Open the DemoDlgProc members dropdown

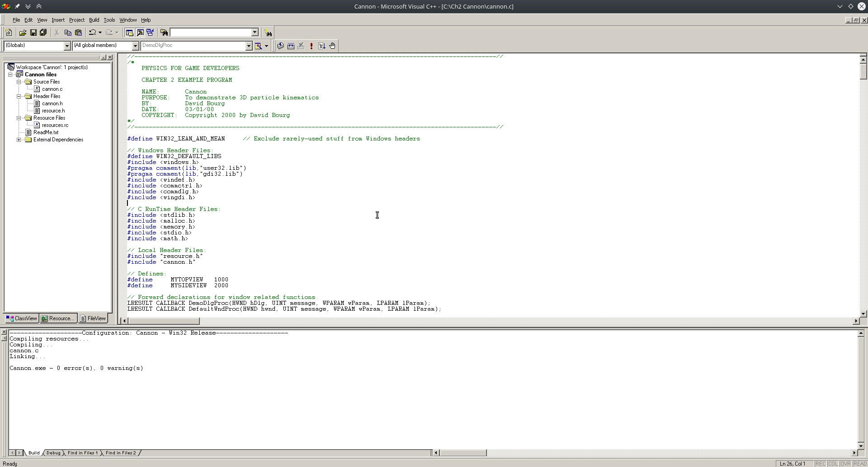[248, 46]
